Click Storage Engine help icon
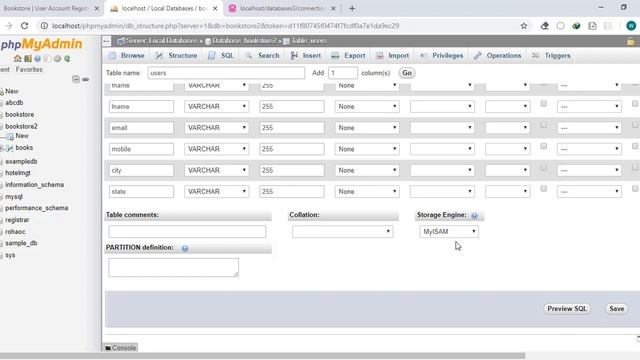The image size is (640, 360). pos(474,216)
